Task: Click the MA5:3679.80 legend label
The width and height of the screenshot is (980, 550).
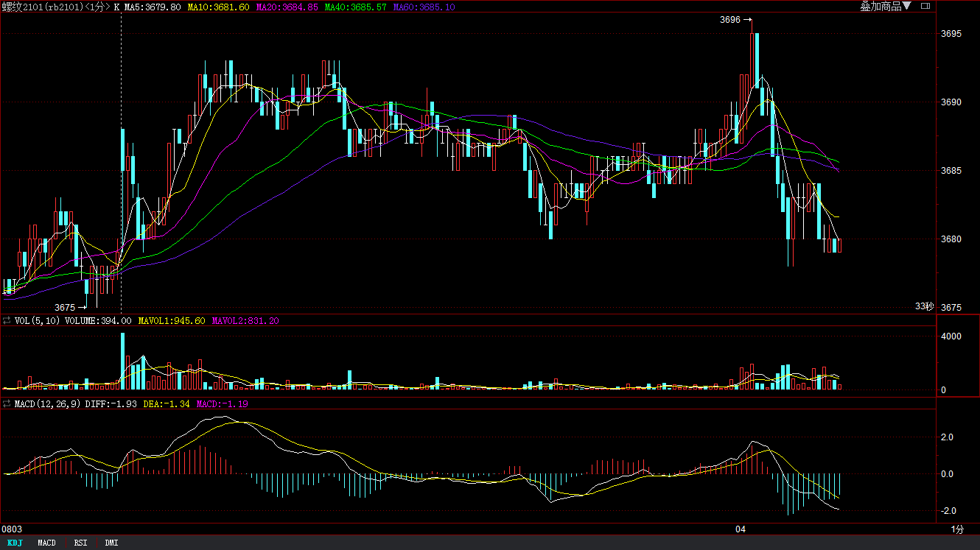Action: tap(153, 7)
